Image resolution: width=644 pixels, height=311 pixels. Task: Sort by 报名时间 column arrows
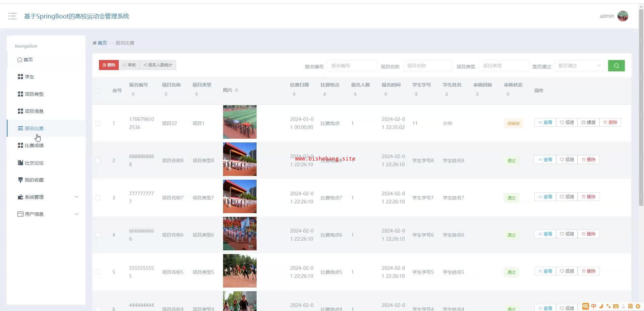386,94
